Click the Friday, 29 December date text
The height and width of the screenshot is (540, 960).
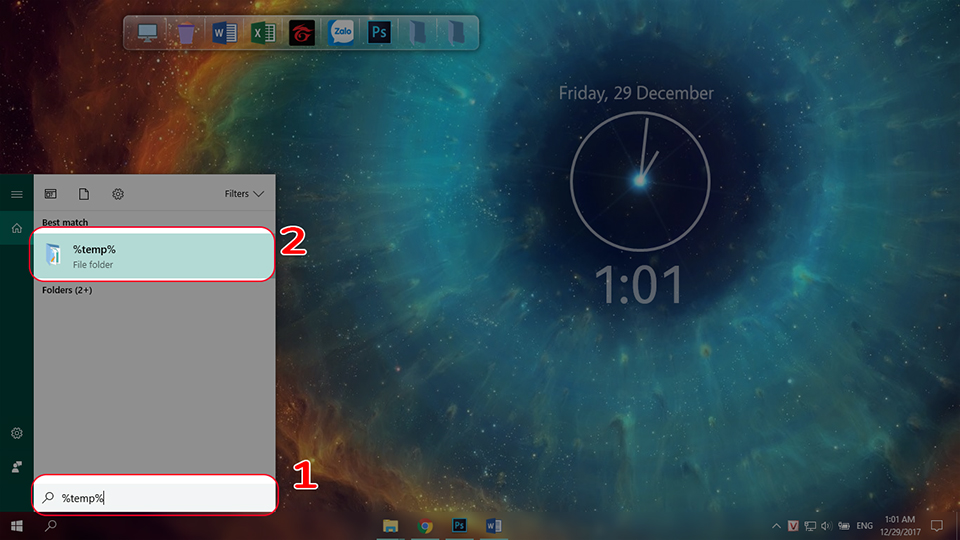pyautogui.click(x=636, y=93)
